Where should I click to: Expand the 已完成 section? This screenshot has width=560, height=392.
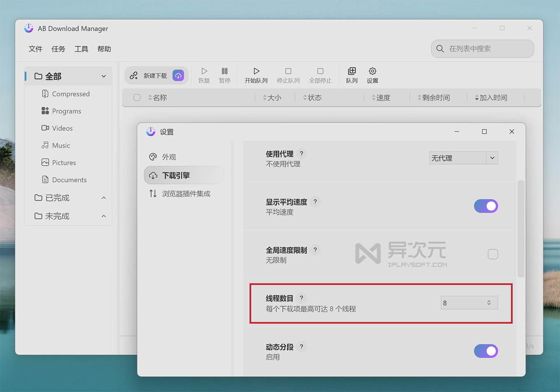103,198
